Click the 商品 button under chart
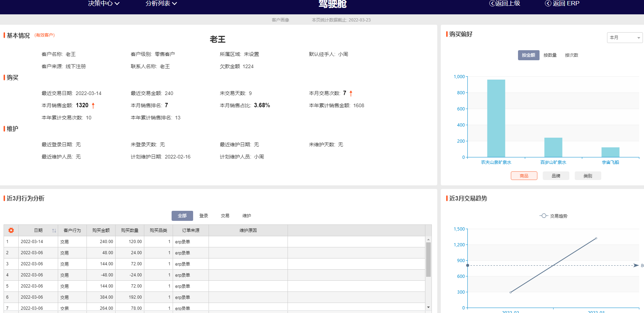 tap(524, 176)
